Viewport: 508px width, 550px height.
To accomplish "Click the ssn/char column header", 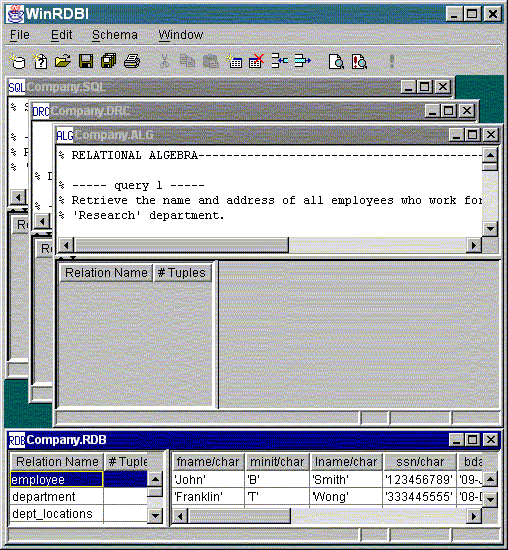I will (x=420, y=462).
